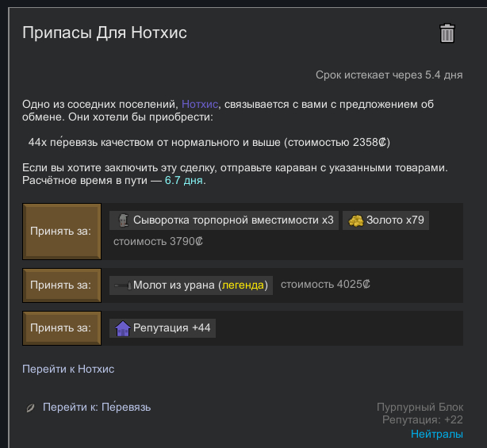Click the Молот из урана (легенда) reward

191,285
